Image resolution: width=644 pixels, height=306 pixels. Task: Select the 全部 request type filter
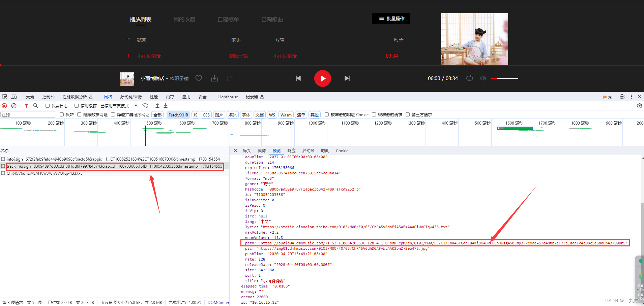(157, 115)
